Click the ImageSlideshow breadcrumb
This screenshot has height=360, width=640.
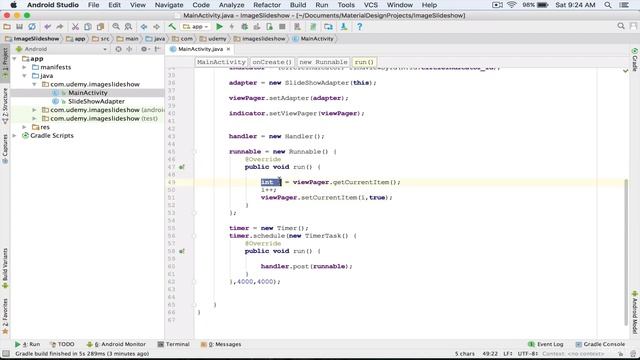32,38
